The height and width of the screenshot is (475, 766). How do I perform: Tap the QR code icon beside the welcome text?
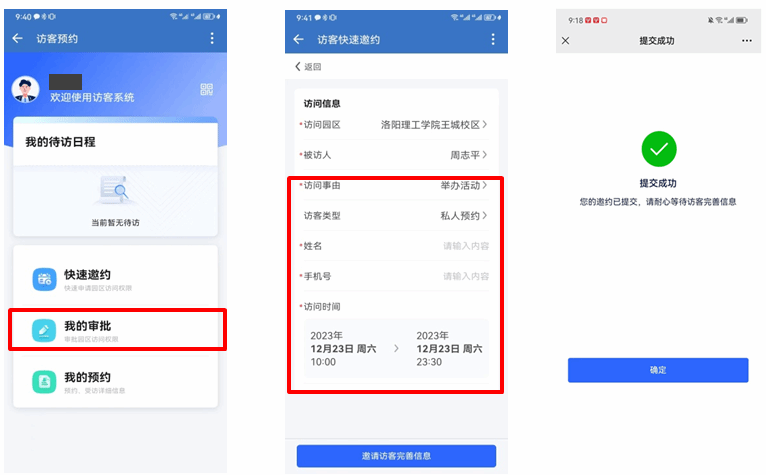point(207,89)
